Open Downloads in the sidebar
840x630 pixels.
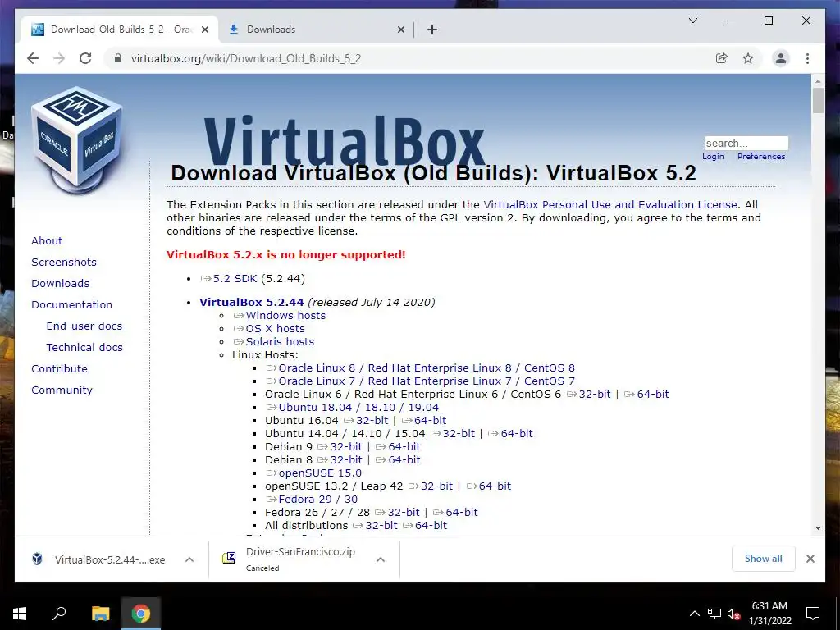click(60, 283)
